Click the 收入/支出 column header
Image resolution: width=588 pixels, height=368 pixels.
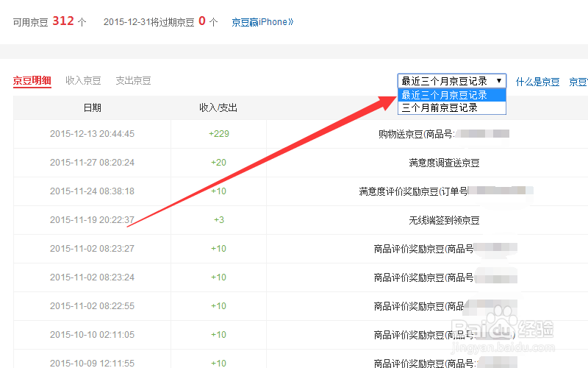pyautogui.click(x=218, y=107)
